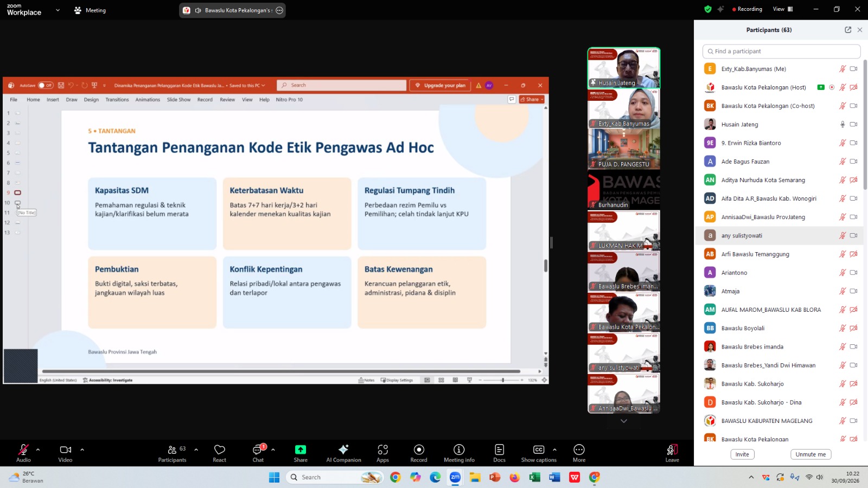This screenshot has width=868, height=488.
Task: Select the Meeting tab
Action: coord(90,10)
